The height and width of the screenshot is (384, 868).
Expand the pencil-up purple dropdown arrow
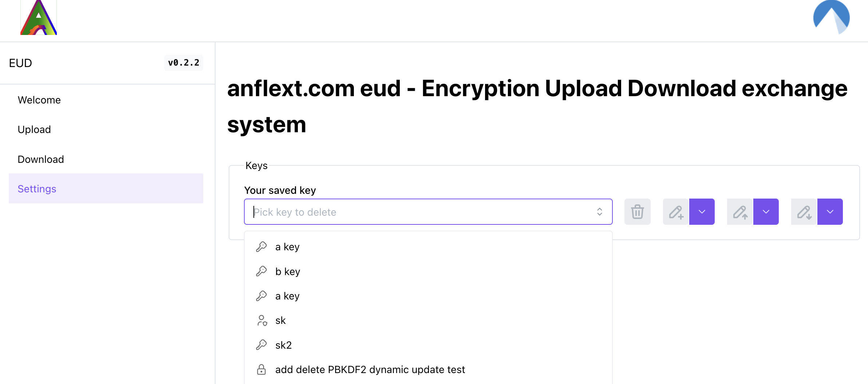coord(766,212)
